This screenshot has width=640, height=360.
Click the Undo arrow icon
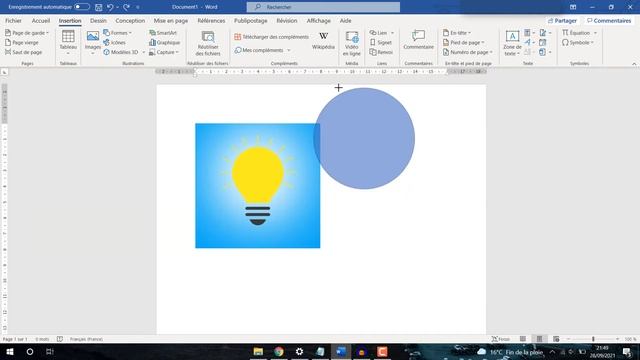coord(109,7)
